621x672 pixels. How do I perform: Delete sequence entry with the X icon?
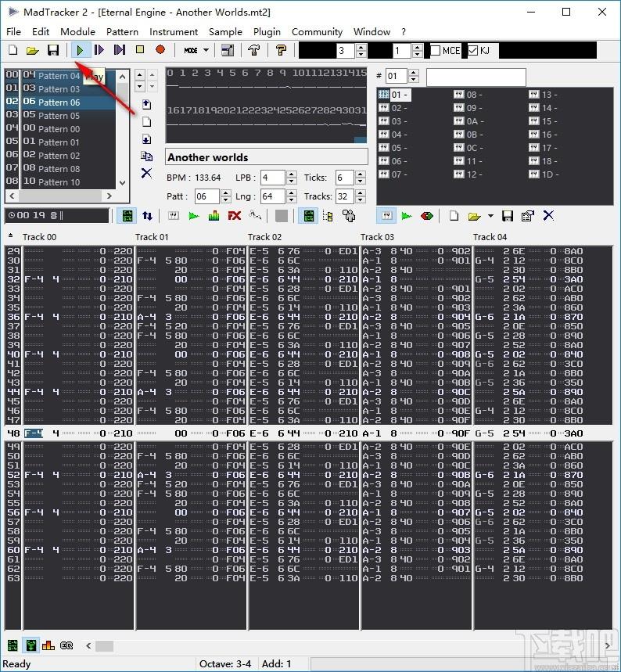(146, 173)
